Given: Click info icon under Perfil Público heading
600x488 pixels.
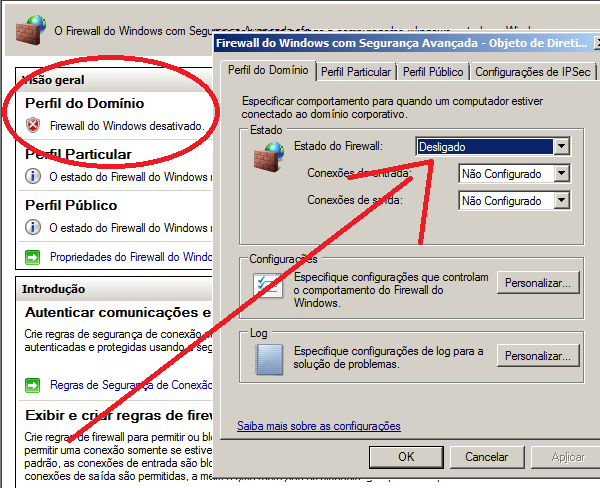Looking at the screenshot, I should click(x=34, y=228).
